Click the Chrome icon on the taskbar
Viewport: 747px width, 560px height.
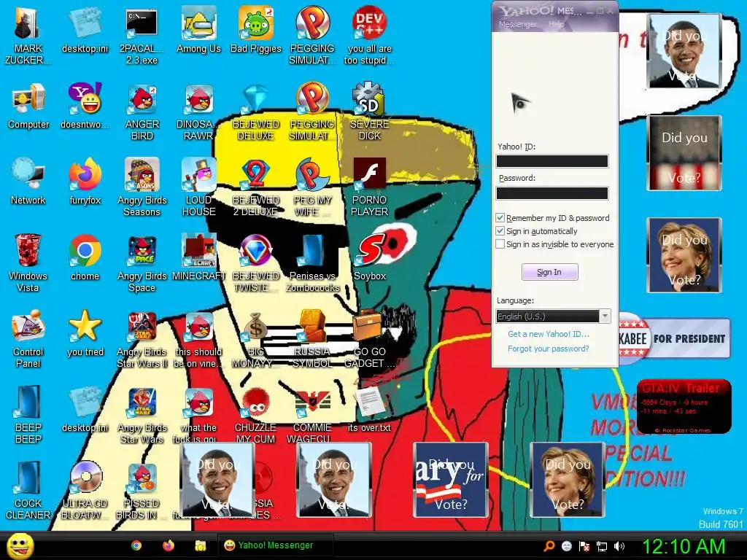(x=136, y=545)
